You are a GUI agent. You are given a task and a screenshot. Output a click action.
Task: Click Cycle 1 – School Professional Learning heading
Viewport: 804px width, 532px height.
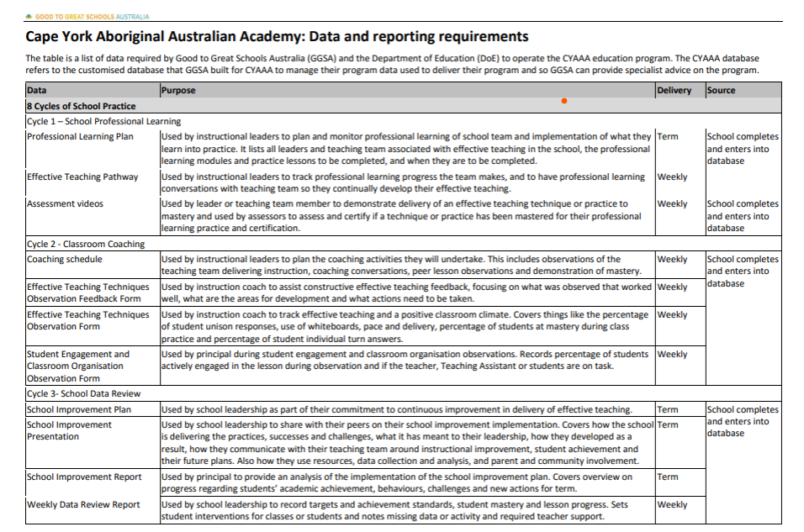103,121
